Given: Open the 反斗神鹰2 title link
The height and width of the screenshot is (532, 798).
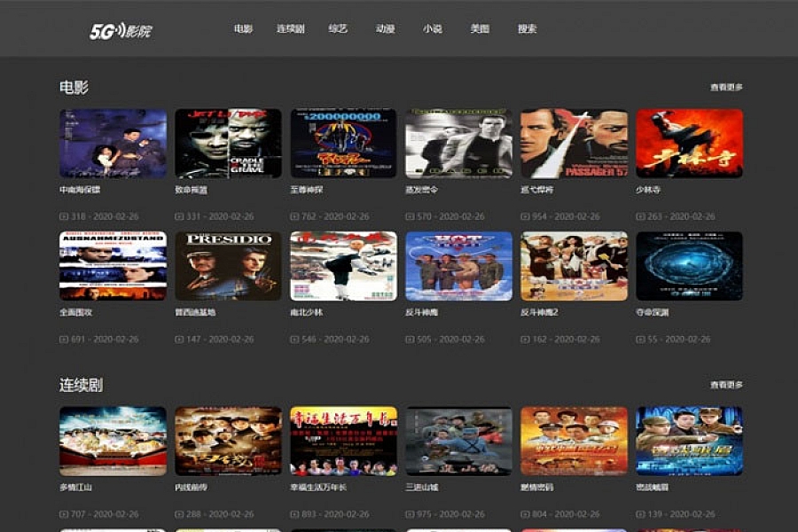Looking at the screenshot, I should pos(539,312).
